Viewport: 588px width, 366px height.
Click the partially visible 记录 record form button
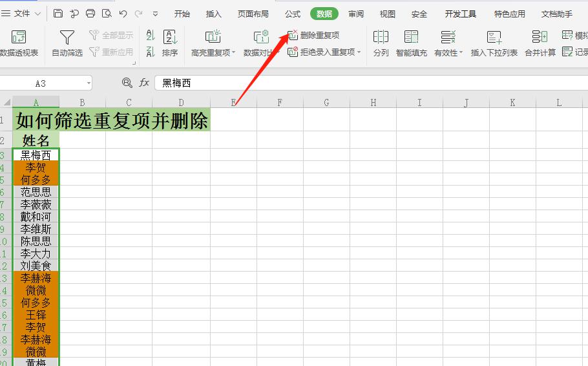coord(574,52)
